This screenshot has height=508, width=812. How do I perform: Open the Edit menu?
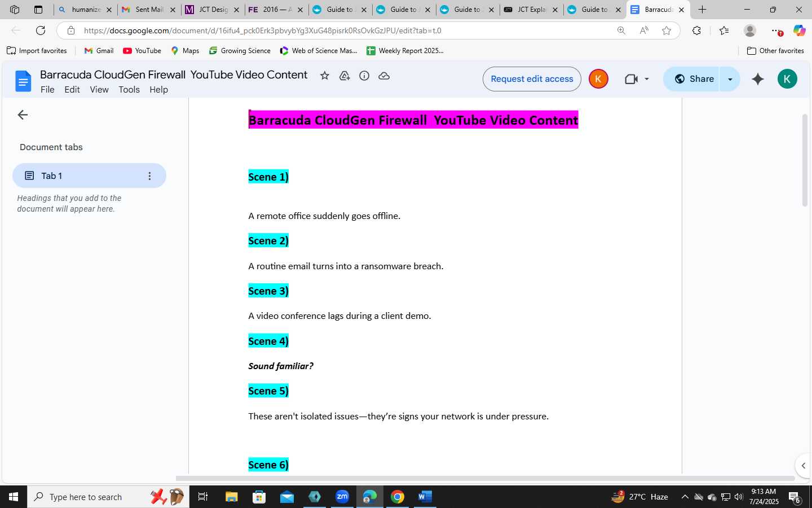point(72,90)
